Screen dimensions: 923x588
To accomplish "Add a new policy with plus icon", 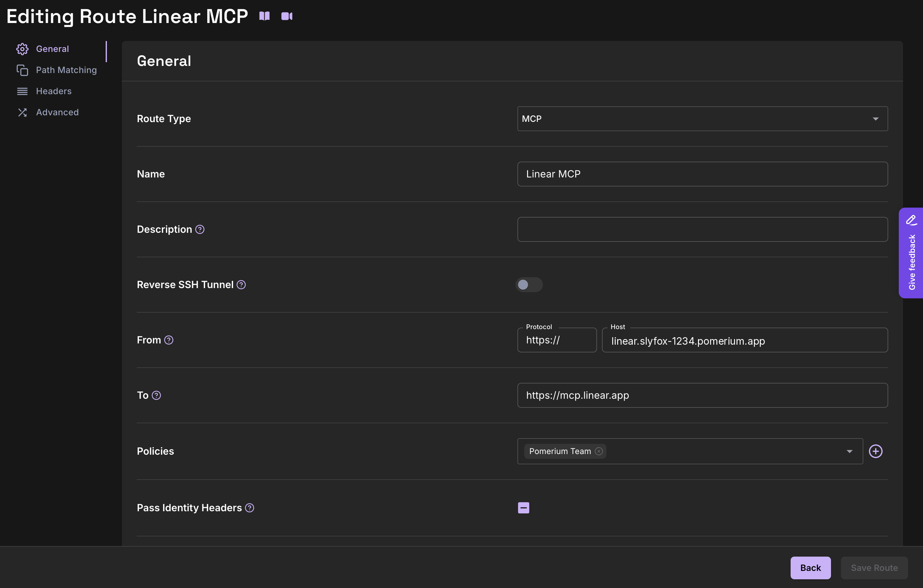I will tap(875, 451).
